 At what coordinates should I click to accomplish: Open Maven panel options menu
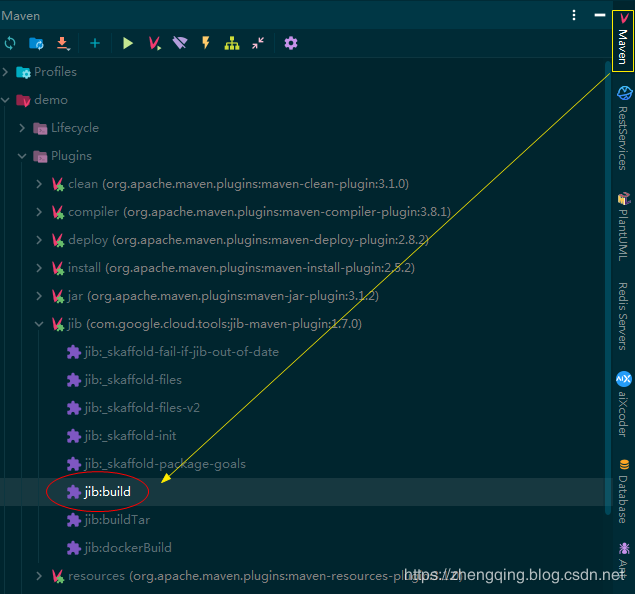coord(574,15)
